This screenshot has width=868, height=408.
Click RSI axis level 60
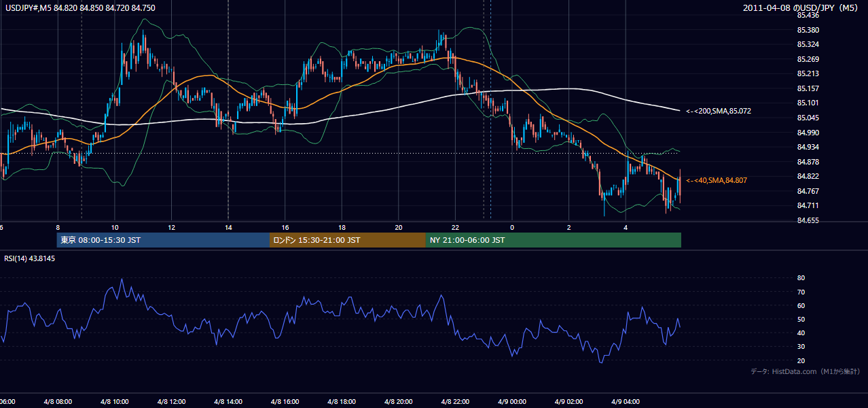801,305
